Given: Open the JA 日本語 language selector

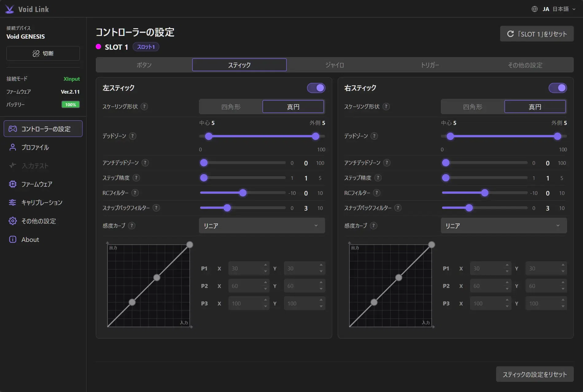Looking at the screenshot, I should click(554, 9).
